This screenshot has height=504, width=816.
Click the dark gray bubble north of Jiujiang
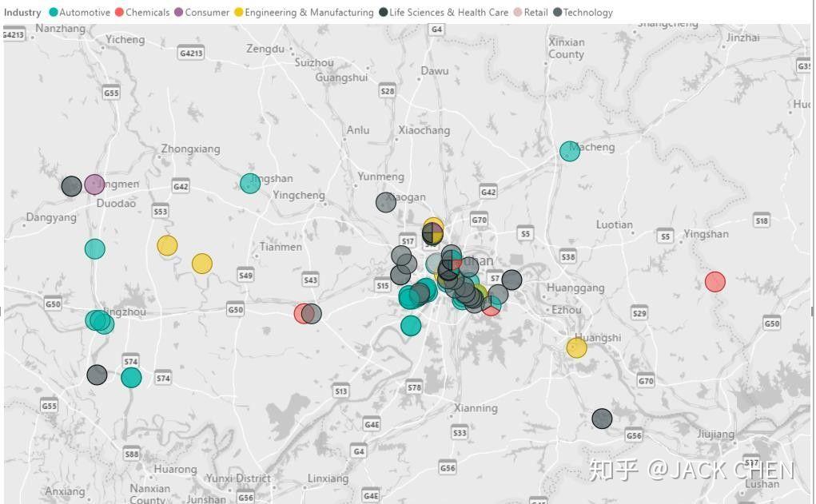602,419
